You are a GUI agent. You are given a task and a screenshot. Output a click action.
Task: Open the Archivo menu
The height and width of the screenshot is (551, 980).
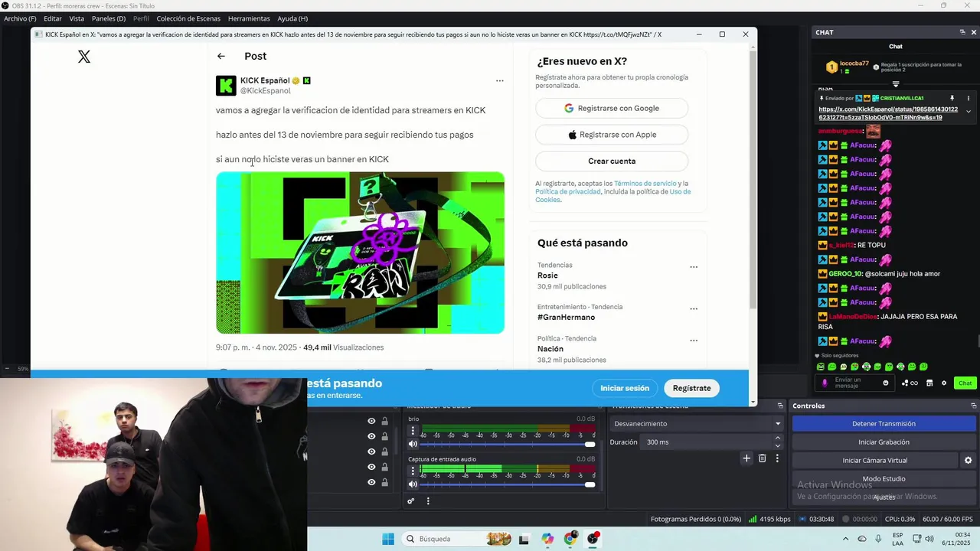coord(20,18)
